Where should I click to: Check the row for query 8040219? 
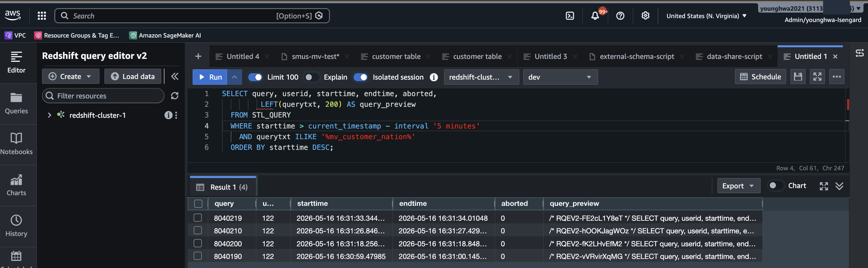pos(198,218)
